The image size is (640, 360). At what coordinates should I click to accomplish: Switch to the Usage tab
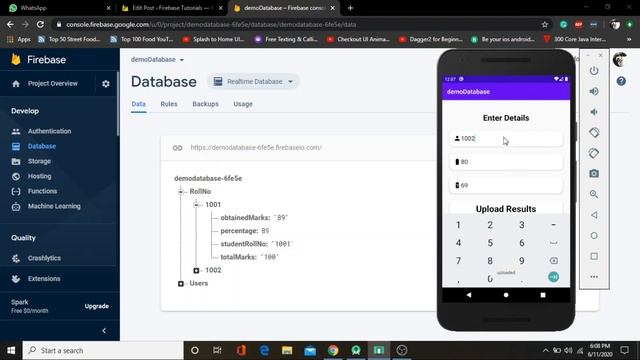point(243,104)
